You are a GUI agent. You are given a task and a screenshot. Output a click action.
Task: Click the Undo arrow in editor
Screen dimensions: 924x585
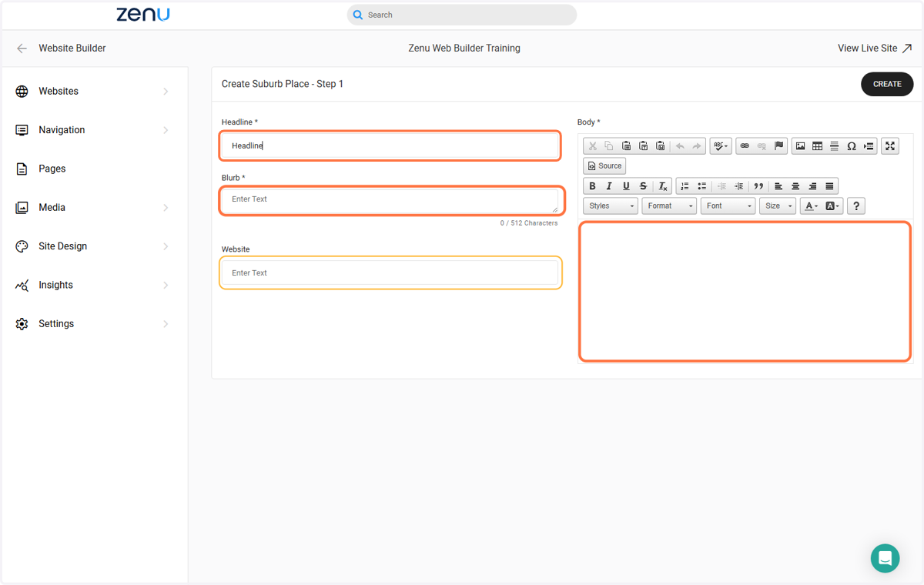[680, 146]
